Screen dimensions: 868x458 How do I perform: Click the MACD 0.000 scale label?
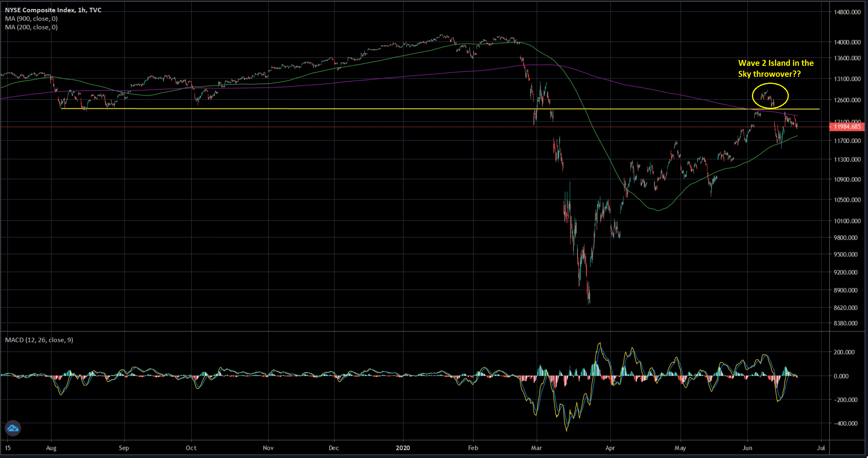coord(841,376)
